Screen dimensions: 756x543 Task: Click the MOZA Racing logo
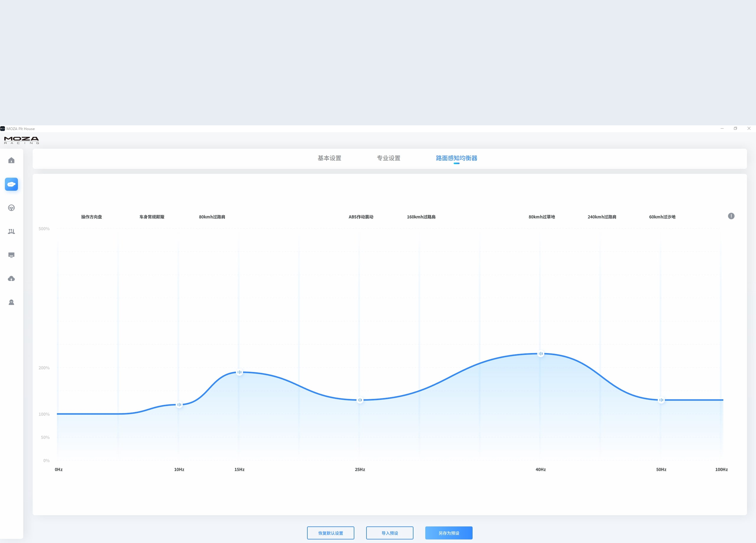coord(21,140)
